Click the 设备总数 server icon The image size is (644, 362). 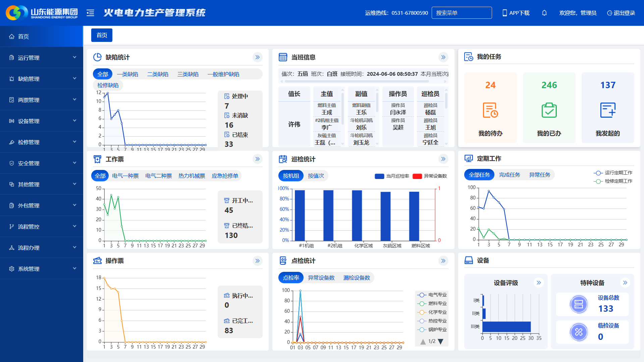(579, 304)
